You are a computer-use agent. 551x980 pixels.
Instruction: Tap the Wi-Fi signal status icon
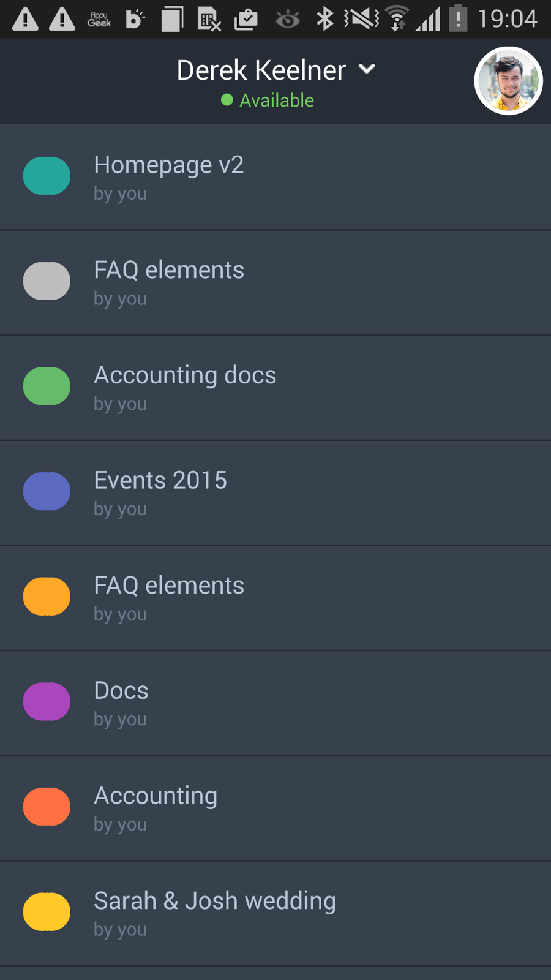[398, 18]
